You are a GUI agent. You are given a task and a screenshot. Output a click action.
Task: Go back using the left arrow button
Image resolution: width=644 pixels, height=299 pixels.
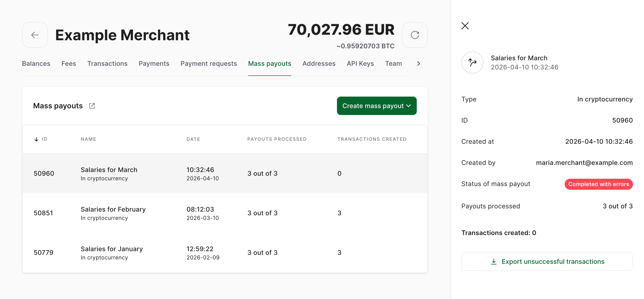point(35,35)
